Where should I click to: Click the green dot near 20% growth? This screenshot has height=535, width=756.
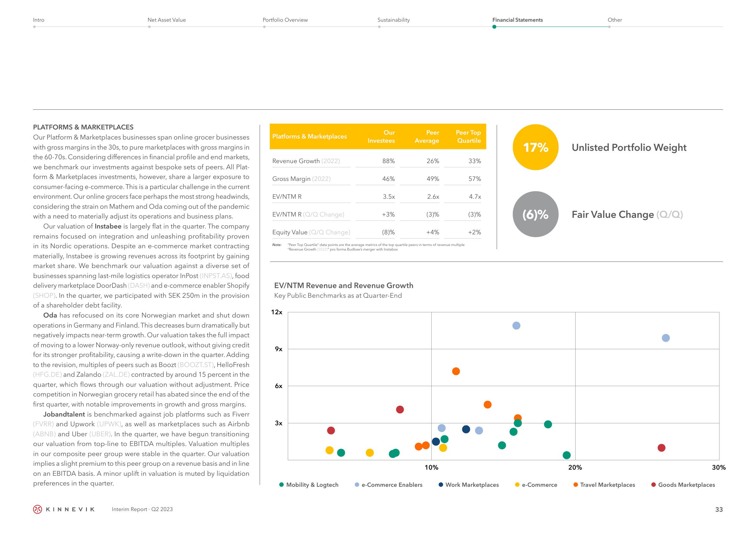pos(567,455)
